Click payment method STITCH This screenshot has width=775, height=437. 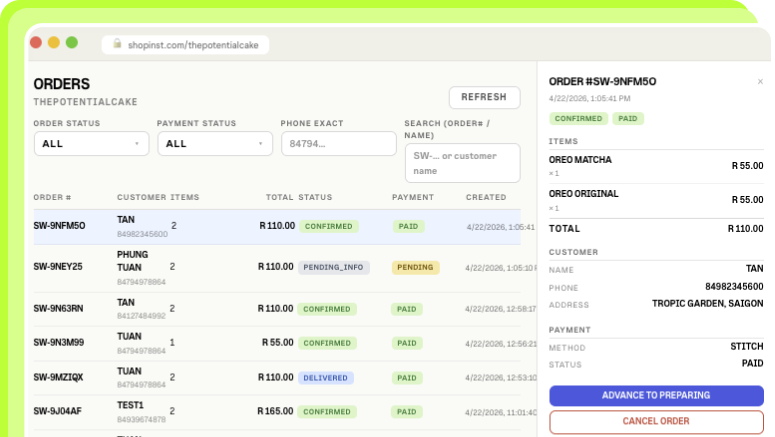click(x=747, y=347)
